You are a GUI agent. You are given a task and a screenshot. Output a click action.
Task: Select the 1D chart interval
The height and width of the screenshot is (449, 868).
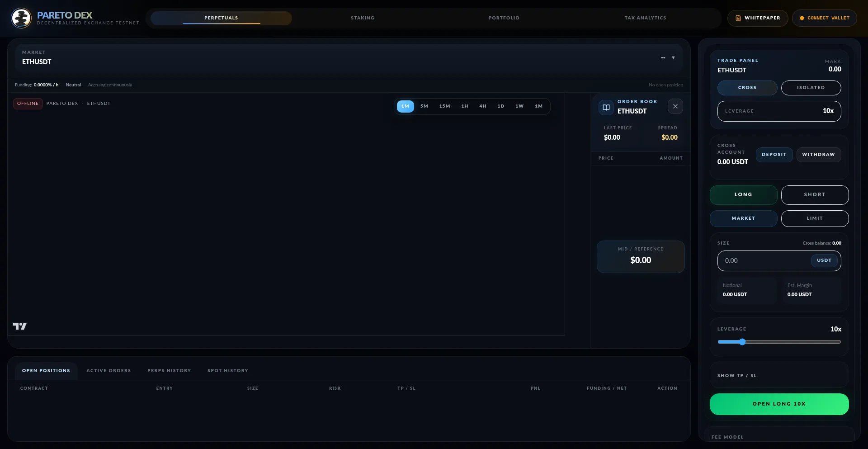[500, 106]
